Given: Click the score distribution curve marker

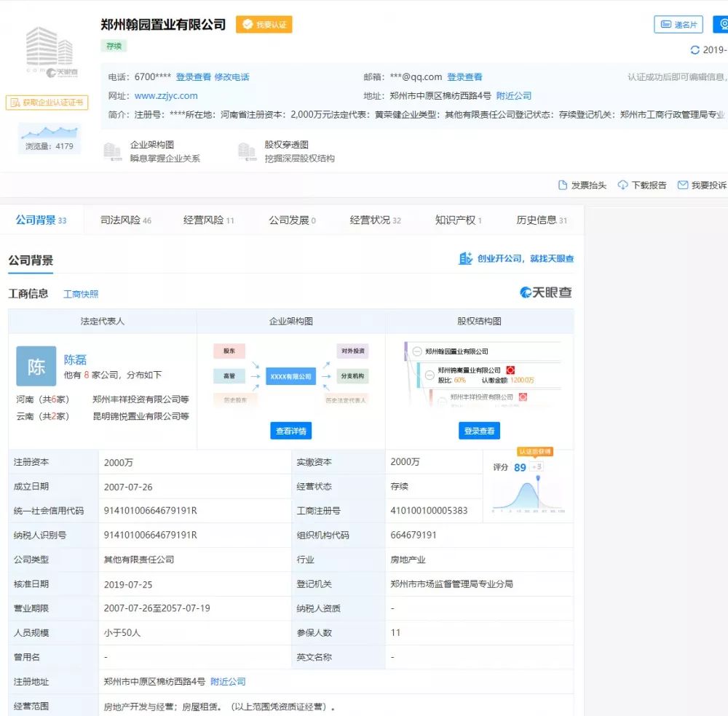Looking at the screenshot, I should pos(538,478).
